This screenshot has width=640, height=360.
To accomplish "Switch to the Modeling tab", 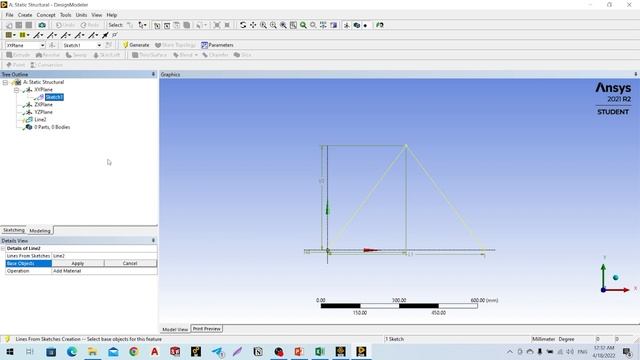I will (40, 231).
